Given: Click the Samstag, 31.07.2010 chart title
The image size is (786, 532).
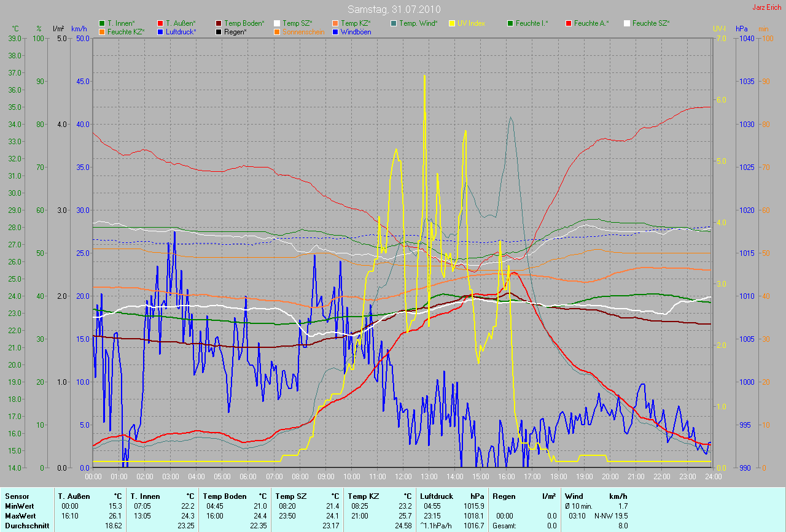Looking at the screenshot, I should coord(392,9).
